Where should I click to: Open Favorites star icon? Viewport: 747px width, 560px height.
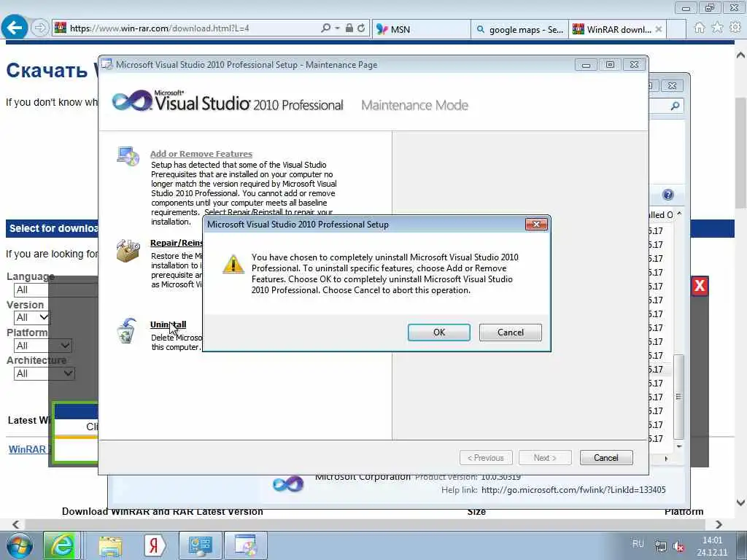(x=718, y=28)
